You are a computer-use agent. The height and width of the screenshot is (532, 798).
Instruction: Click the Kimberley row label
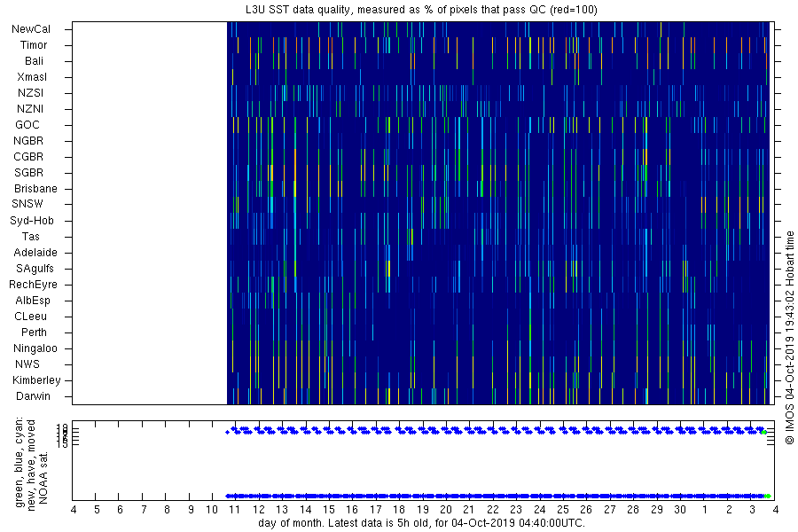point(36,380)
